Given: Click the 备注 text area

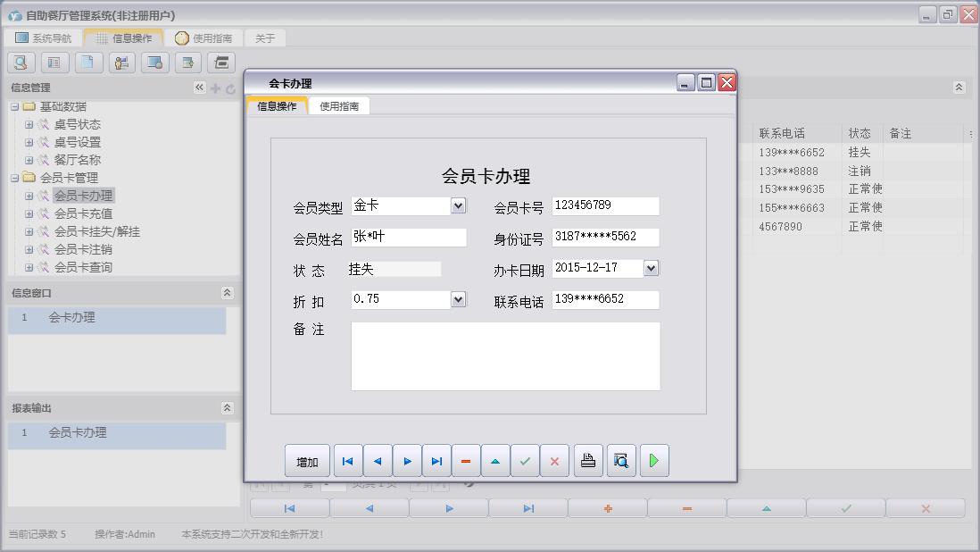Looking at the screenshot, I should 505,356.
